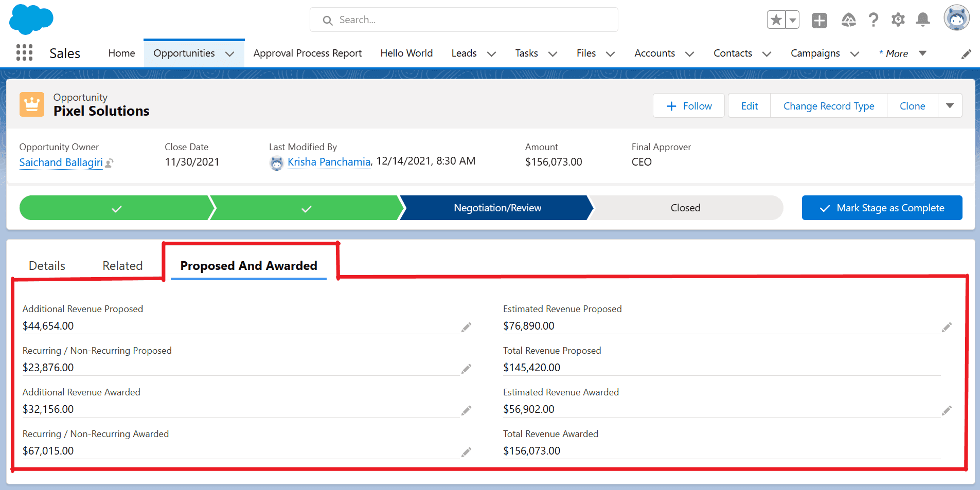980x490 pixels.
Task: Click the Edit button
Action: (x=750, y=105)
